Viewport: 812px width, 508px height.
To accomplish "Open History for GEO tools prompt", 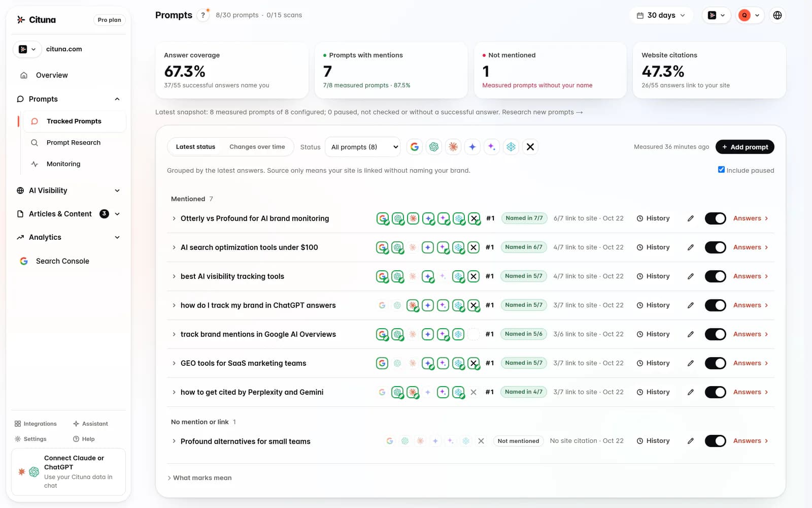I will point(653,363).
